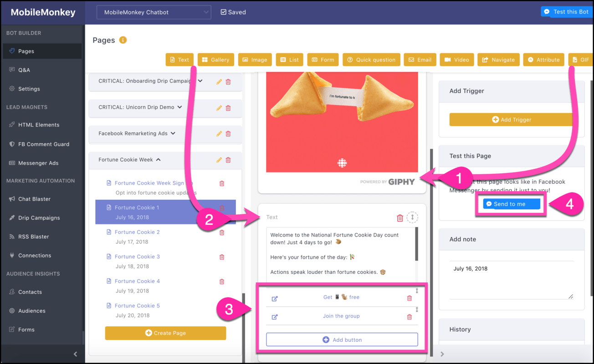Screen dimensions: 594x364
Task: Delete the Fortune Cookie 2 page
Action: [222, 233]
